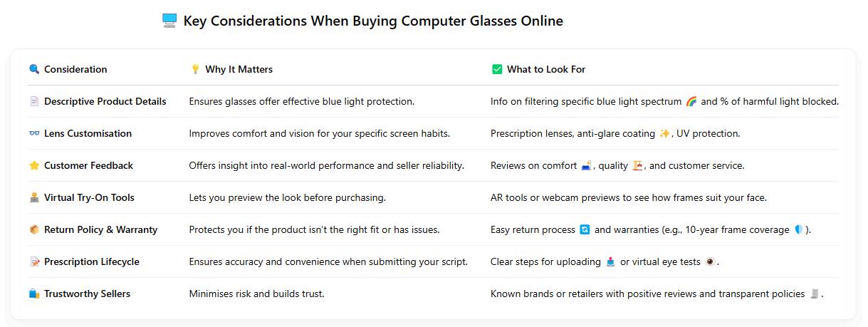The height and width of the screenshot is (327, 868).
Task: Click the shopping bags icon beside Trustworthy Sellers
Action: pos(34,294)
